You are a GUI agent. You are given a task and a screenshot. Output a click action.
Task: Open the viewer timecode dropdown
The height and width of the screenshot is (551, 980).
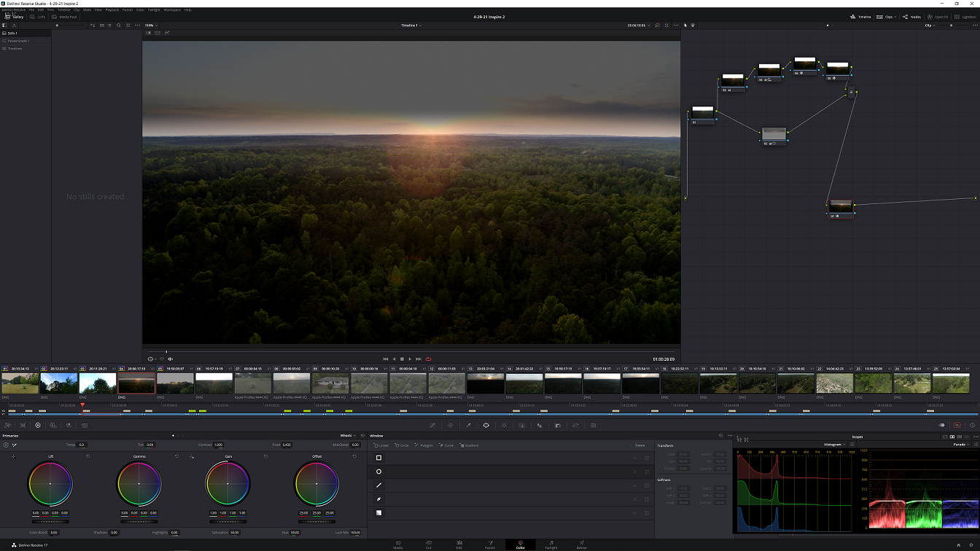(638, 26)
